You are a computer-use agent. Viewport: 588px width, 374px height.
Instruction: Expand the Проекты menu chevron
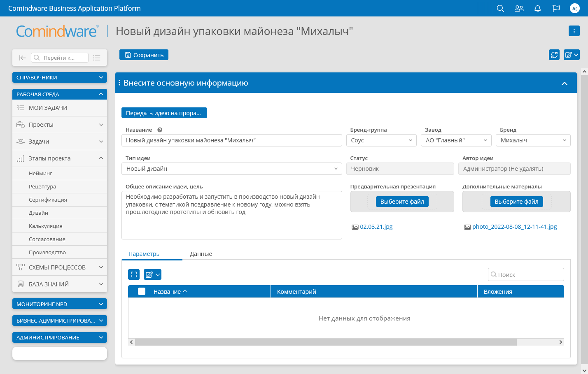point(101,125)
